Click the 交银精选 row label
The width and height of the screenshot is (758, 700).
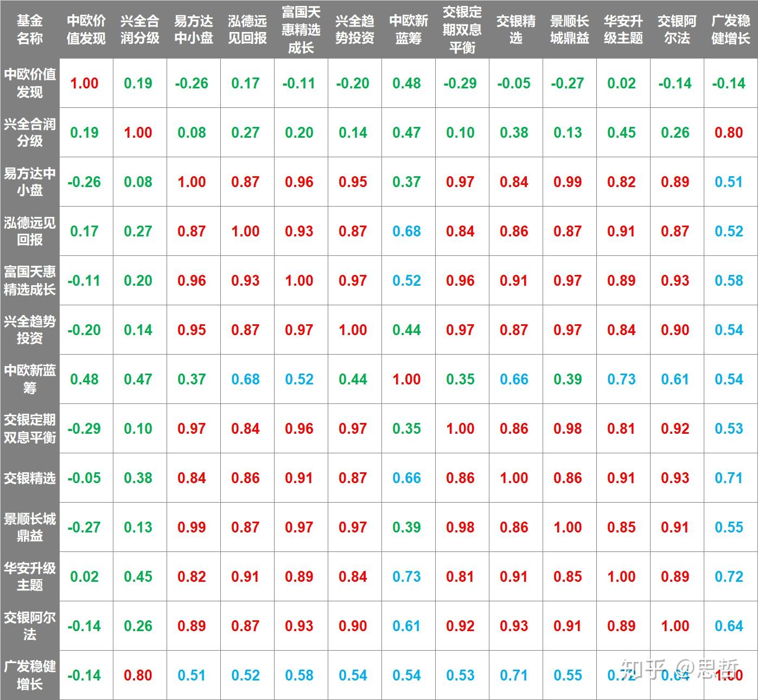click(29, 478)
